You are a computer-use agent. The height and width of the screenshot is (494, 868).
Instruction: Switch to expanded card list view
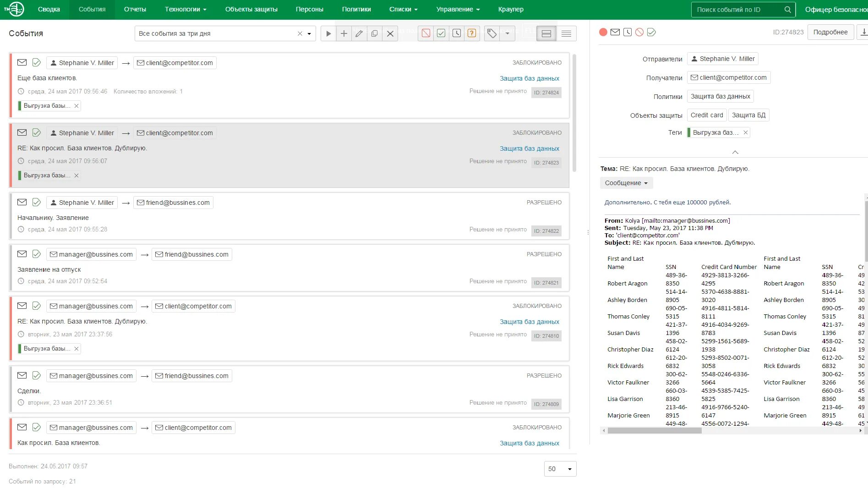point(546,33)
